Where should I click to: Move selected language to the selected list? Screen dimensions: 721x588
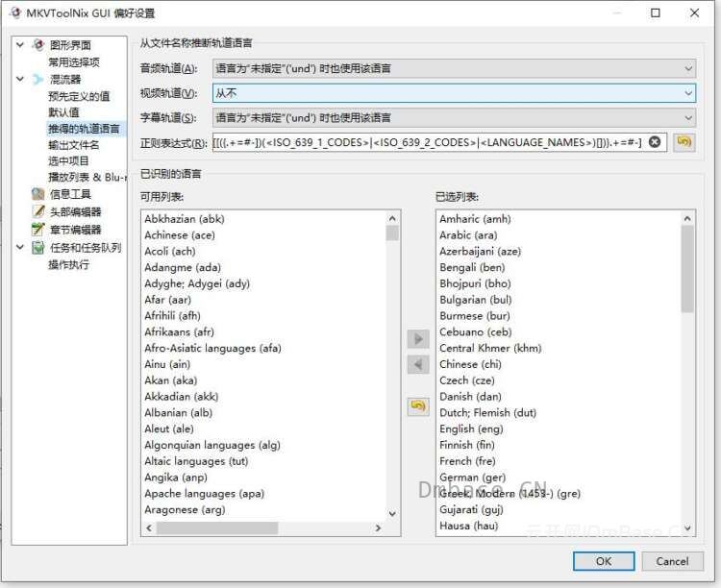(418, 339)
